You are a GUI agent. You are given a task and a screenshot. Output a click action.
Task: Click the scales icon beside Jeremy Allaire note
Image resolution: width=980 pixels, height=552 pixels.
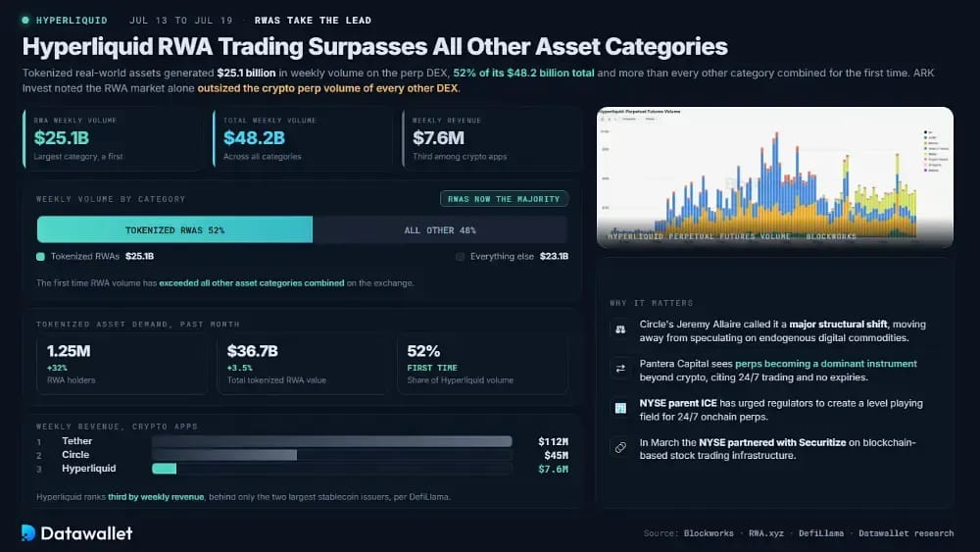[620, 329]
